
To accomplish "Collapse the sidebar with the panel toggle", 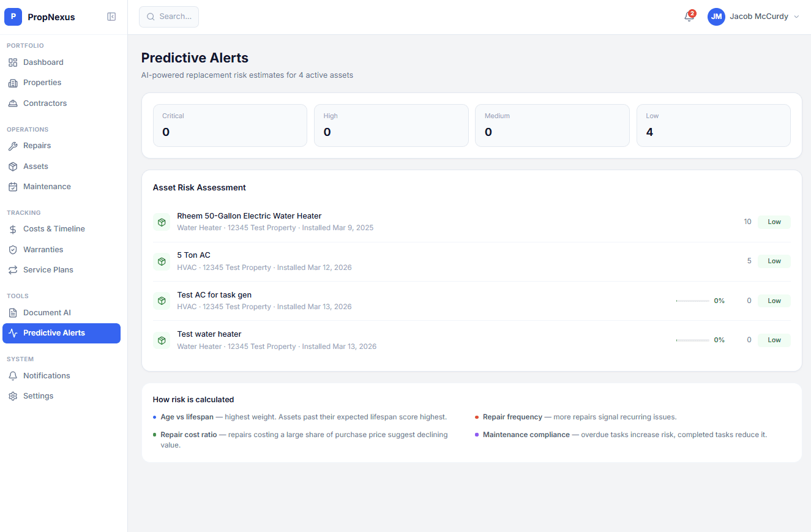I will 111,17.
